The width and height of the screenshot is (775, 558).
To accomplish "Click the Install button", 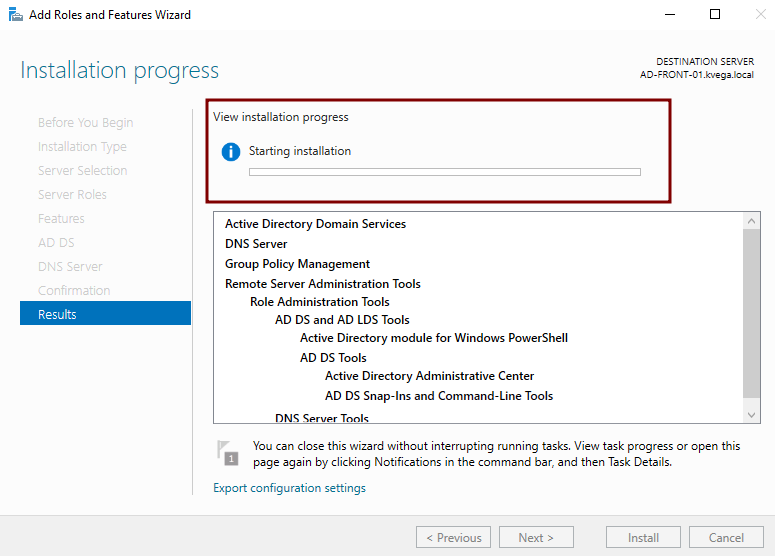I will [643, 537].
